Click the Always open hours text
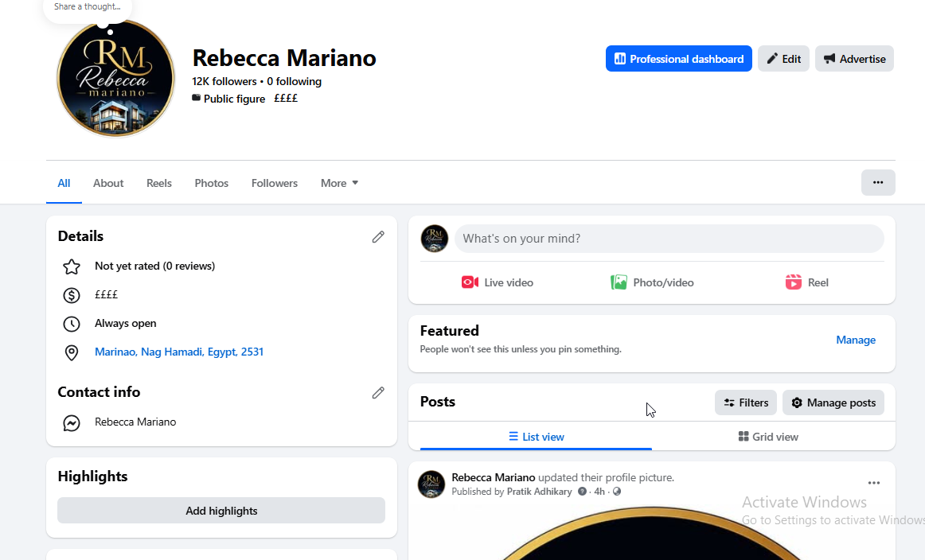925x560 pixels. pyautogui.click(x=125, y=323)
